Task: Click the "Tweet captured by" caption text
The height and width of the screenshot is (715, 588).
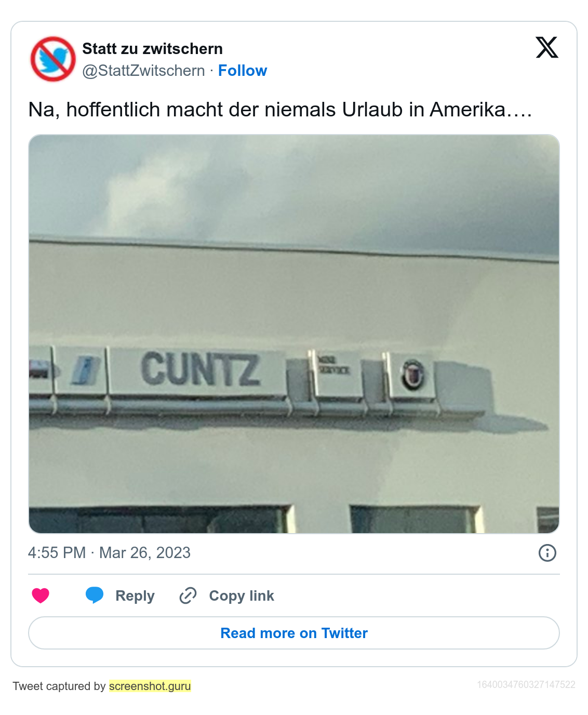Action: (x=59, y=686)
